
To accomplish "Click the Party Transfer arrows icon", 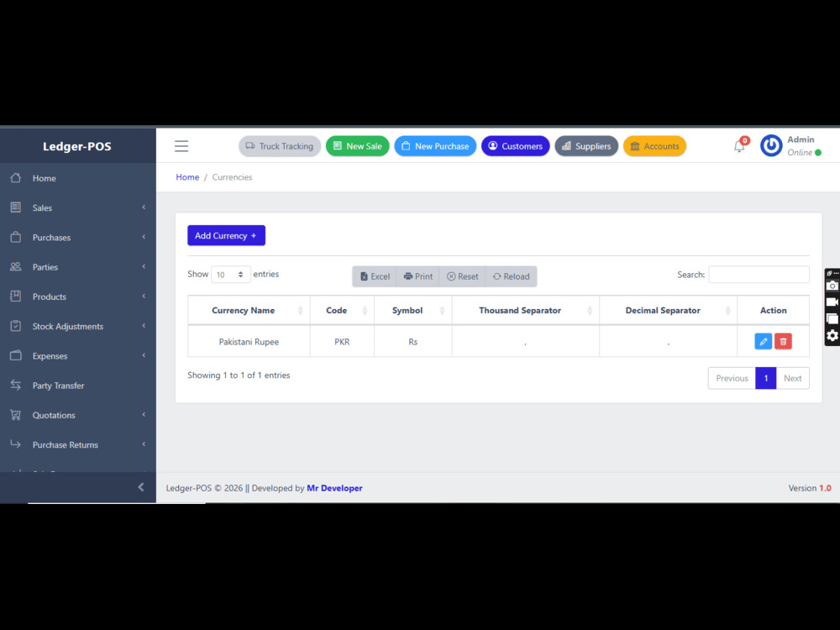I will [x=16, y=386].
